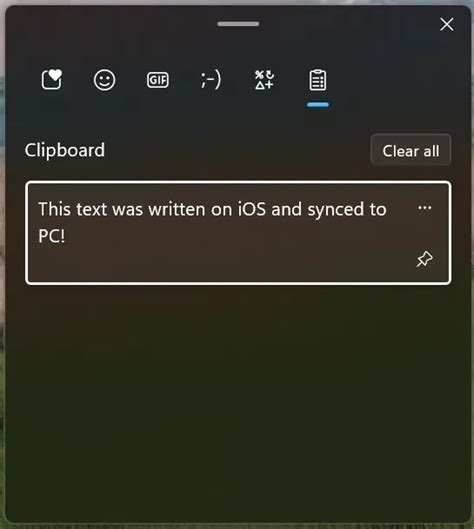Select the 'PC!' line of clipboard text
This screenshot has height=529, width=474.
[52, 236]
